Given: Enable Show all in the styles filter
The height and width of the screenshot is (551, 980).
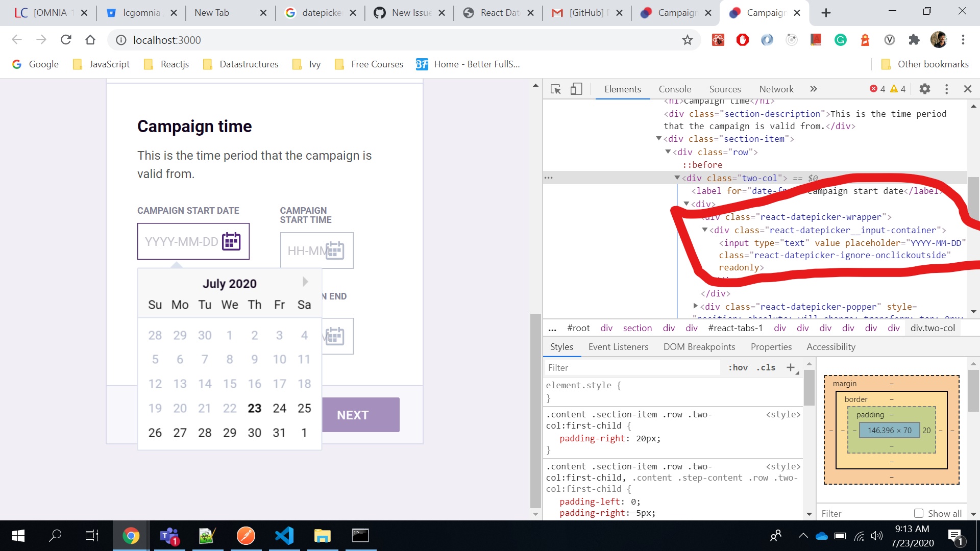Looking at the screenshot, I should [919, 513].
